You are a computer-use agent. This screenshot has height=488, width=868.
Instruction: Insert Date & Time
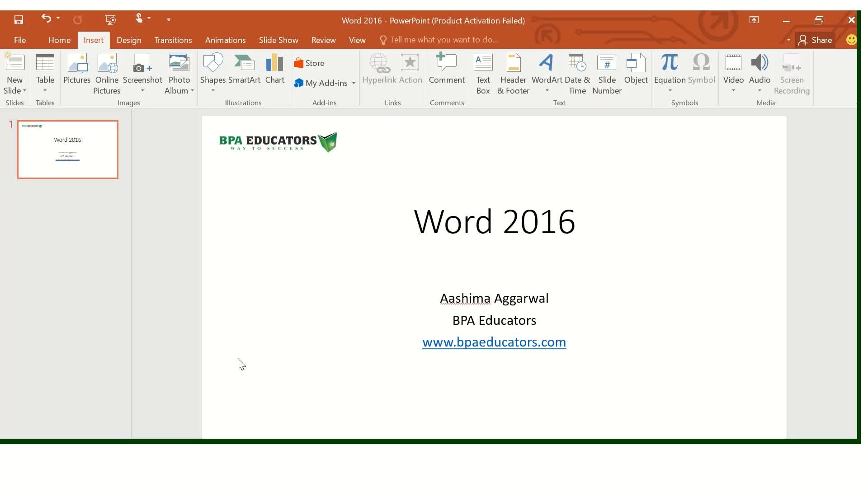(577, 74)
